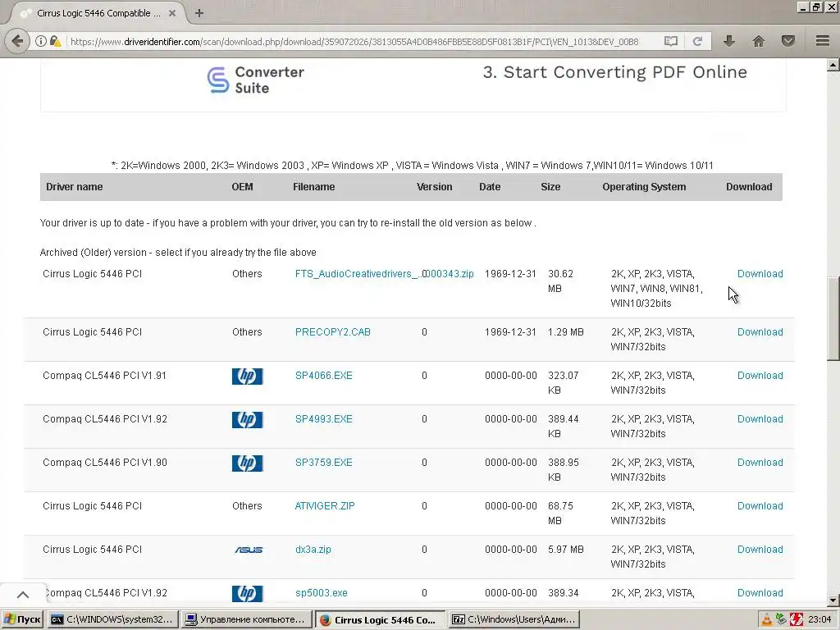Select the Cirrus Logic 5446 Compatible tab
This screenshot has width=840, height=630.
tap(97, 13)
